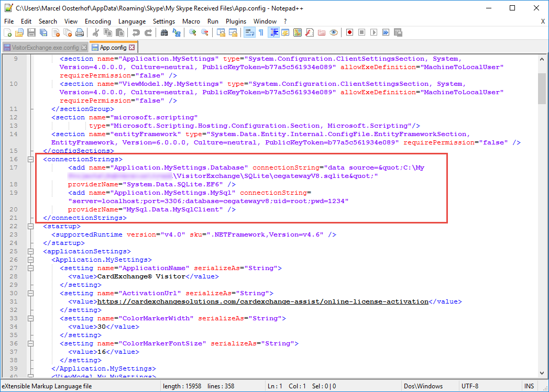Open the Replace dialog icon

(177, 33)
